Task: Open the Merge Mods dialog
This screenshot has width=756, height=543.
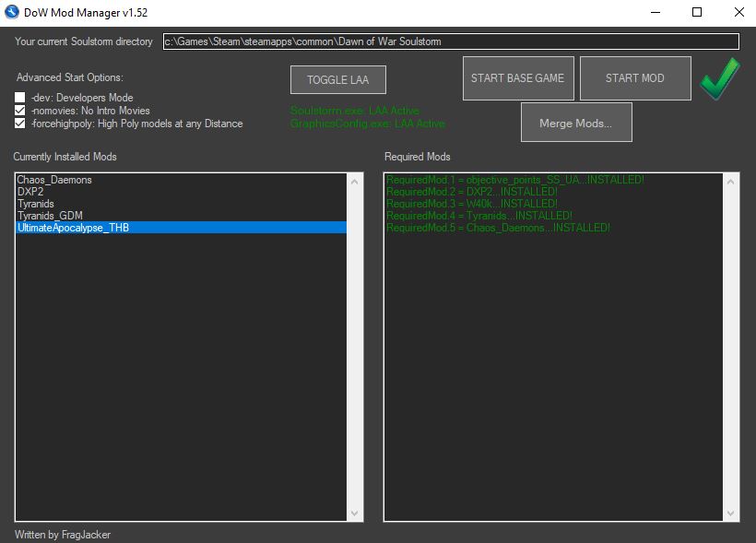Action: 575,124
